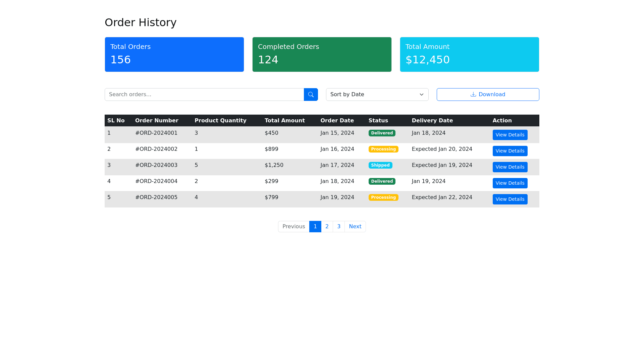Click the Shipped status badge
The width and height of the screenshot is (644, 362).
coord(380,165)
